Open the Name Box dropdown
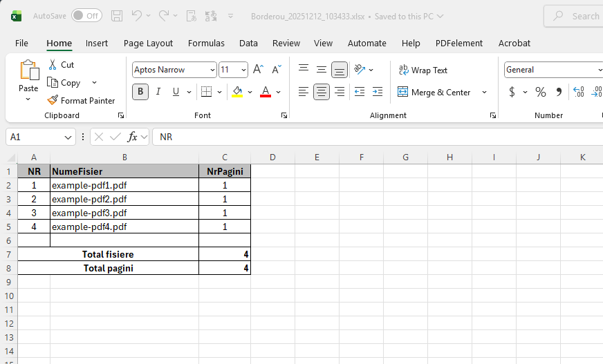 point(68,137)
